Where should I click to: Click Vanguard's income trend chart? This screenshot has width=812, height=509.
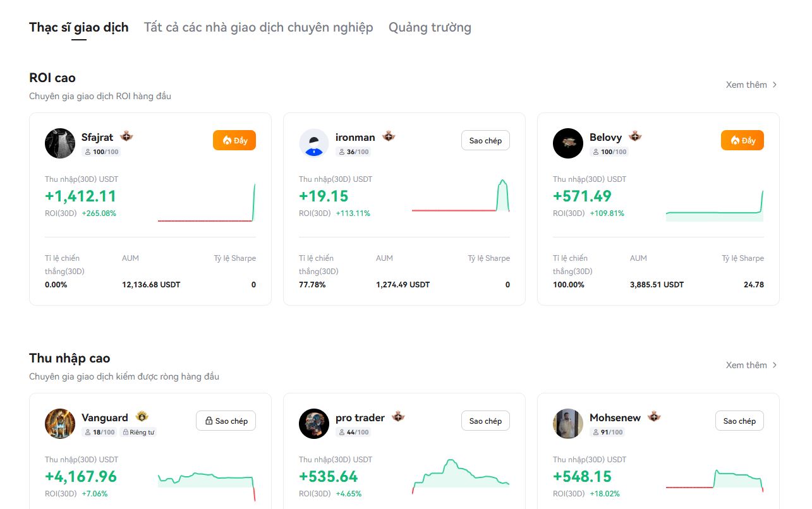pyautogui.click(x=207, y=486)
